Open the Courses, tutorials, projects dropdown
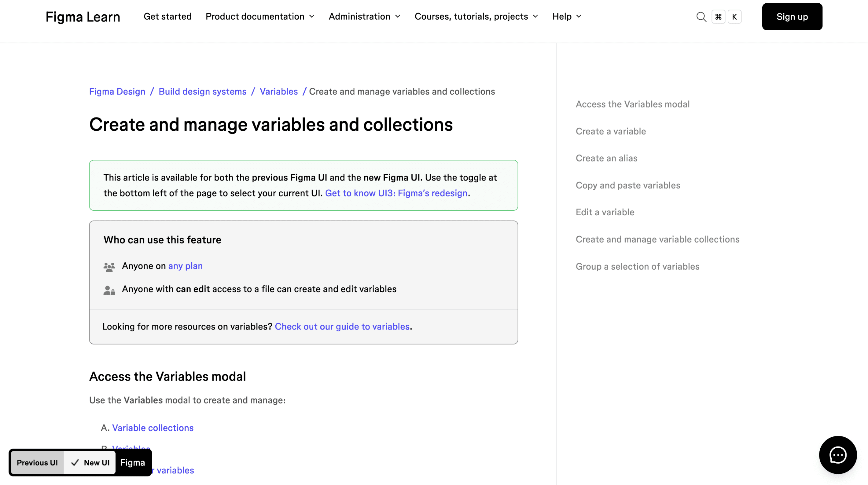This screenshot has height=485, width=868. coord(476,16)
